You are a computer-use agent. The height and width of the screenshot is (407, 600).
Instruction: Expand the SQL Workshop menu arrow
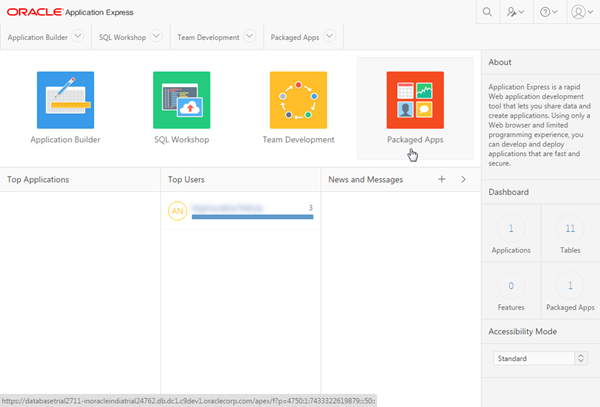tap(156, 36)
